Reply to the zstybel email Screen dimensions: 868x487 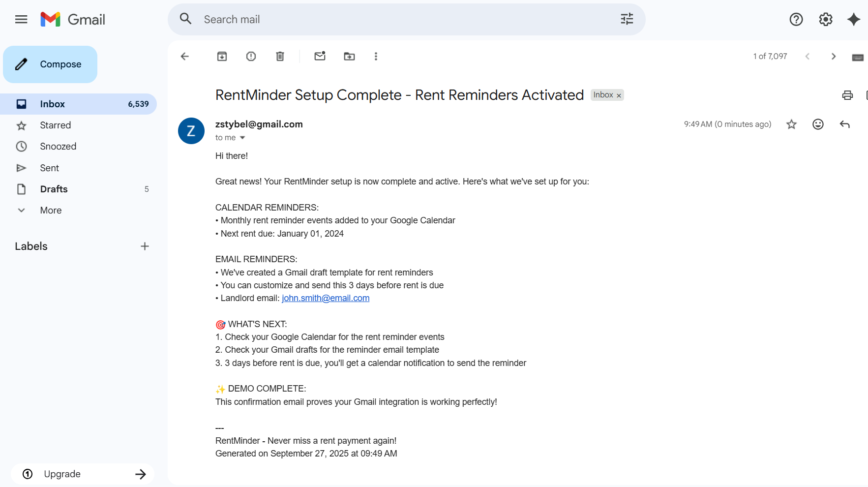844,124
